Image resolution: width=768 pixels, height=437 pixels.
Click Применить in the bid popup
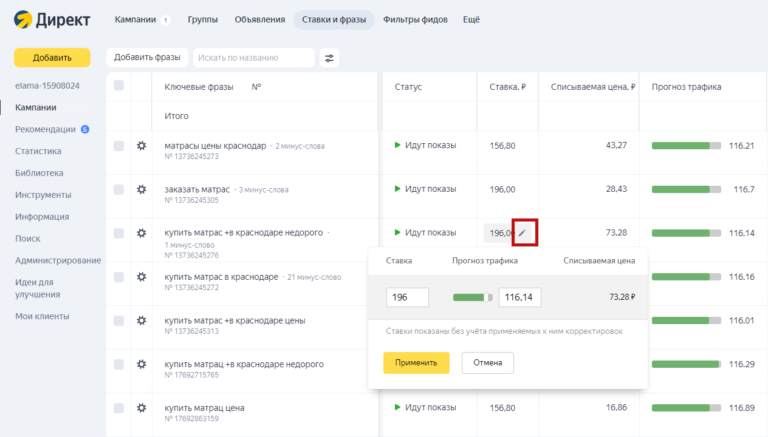pos(416,363)
